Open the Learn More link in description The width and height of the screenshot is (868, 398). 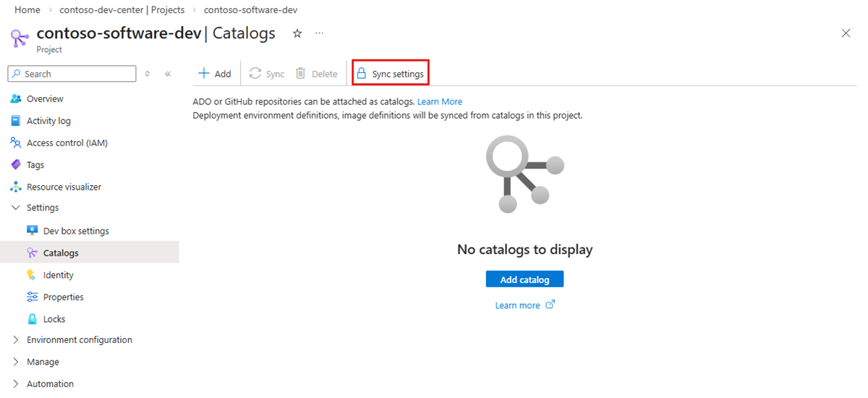click(440, 101)
